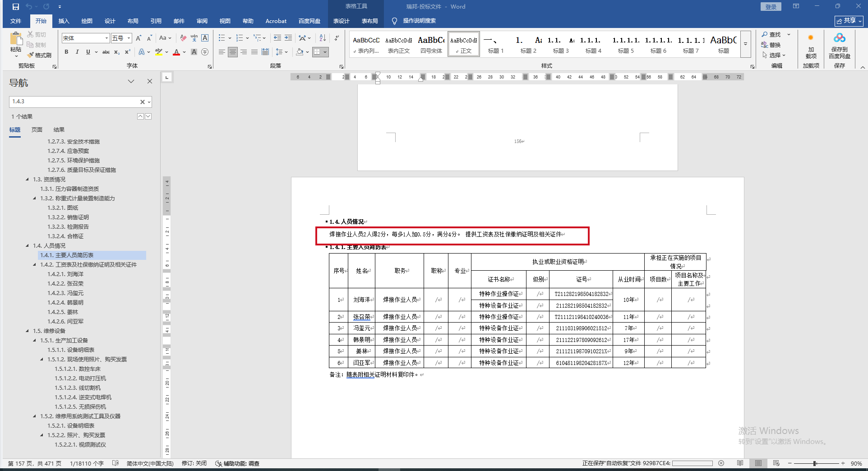
Task: Apply the red font color
Action: click(176, 52)
